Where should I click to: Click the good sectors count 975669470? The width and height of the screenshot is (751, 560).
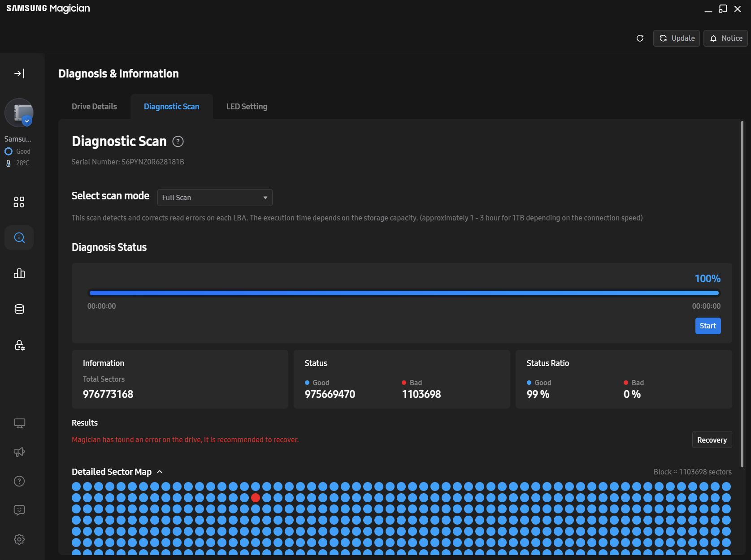330,394
